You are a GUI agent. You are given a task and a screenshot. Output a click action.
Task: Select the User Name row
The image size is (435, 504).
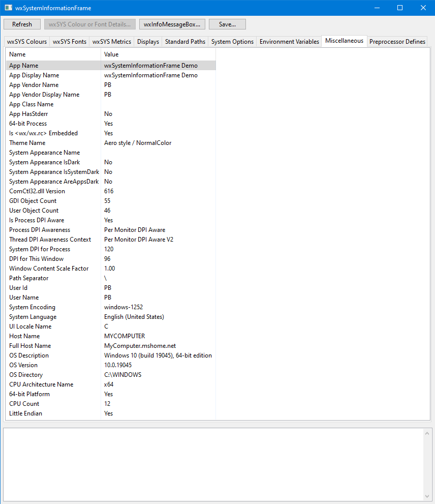(111, 298)
